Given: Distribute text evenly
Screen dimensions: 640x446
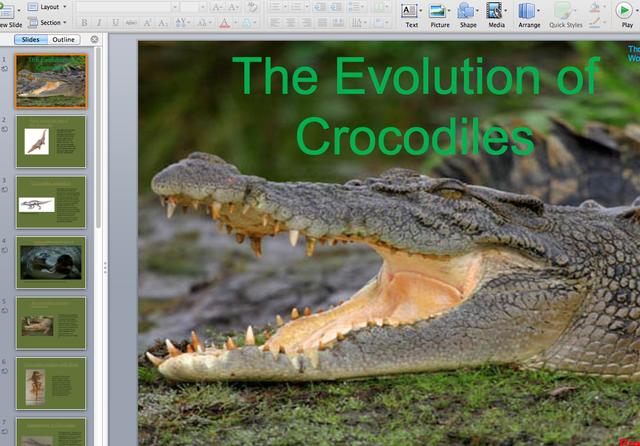Looking at the screenshot, I should point(338,22).
